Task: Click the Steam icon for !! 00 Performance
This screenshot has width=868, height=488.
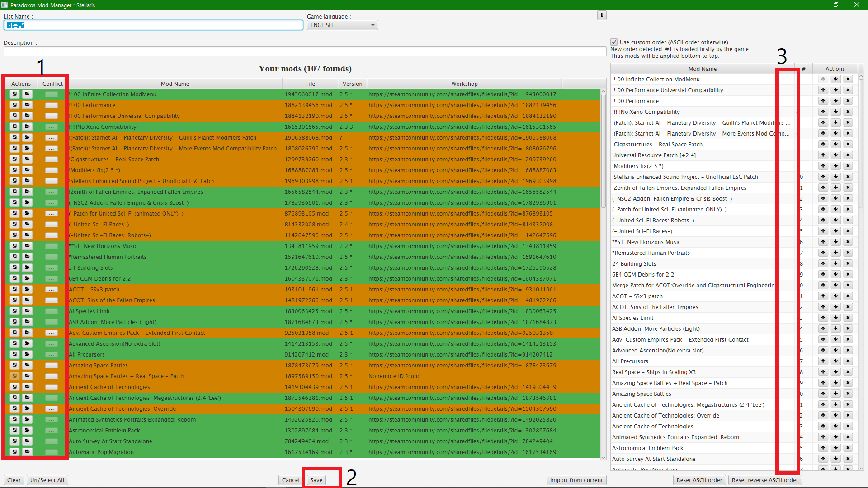Action: click(15, 105)
